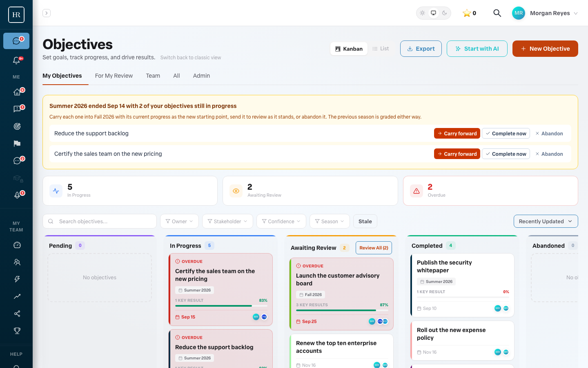588x368 pixels.
Task: Open the notifications bell in sidebar
Action: (16, 60)
